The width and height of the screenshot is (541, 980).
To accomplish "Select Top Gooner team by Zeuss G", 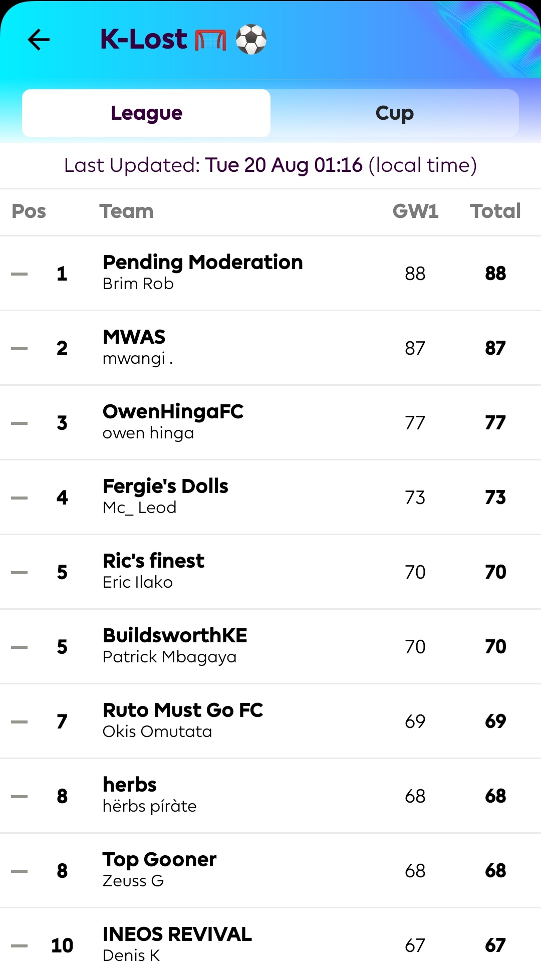I will pyautogui.click(x=270, y=870).
